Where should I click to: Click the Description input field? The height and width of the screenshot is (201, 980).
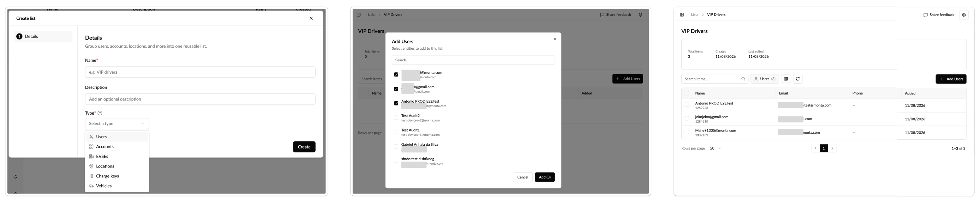coord(200,99)
